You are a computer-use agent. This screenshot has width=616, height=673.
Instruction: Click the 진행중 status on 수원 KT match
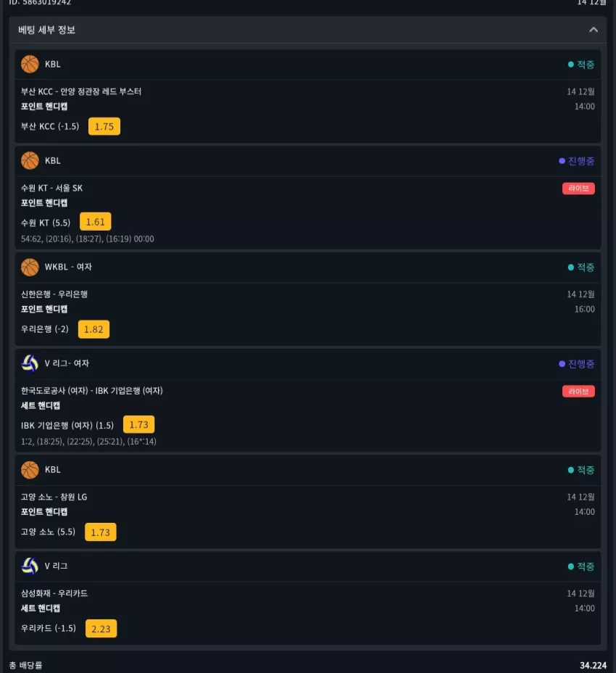(x=577, y=161)
